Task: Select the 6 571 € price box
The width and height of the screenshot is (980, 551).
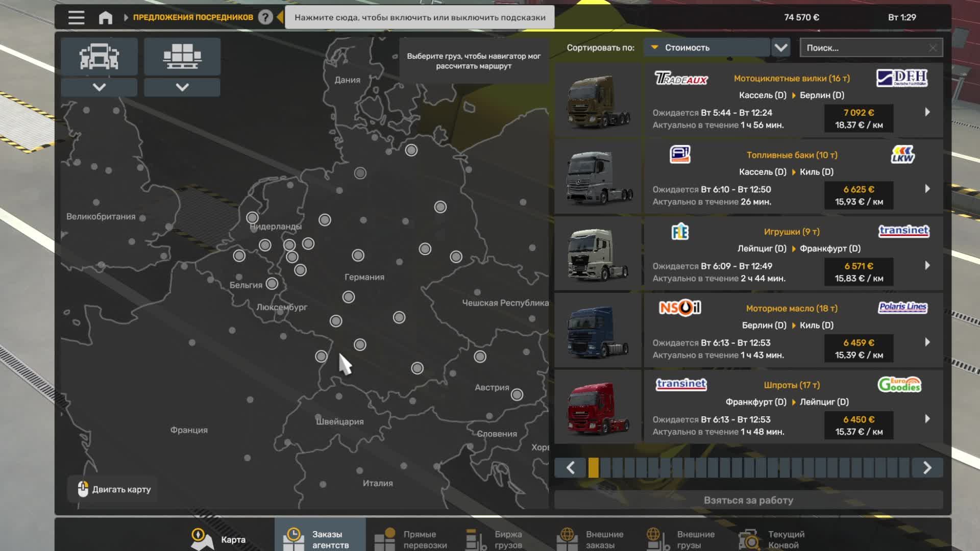Action: click(x=859, y=272)
